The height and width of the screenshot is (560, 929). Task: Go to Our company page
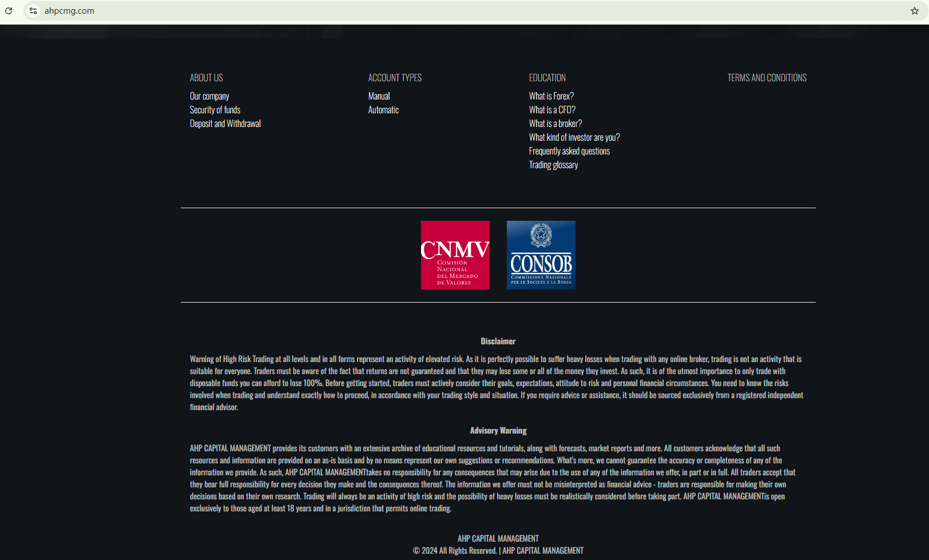click(x=209, y=96)
